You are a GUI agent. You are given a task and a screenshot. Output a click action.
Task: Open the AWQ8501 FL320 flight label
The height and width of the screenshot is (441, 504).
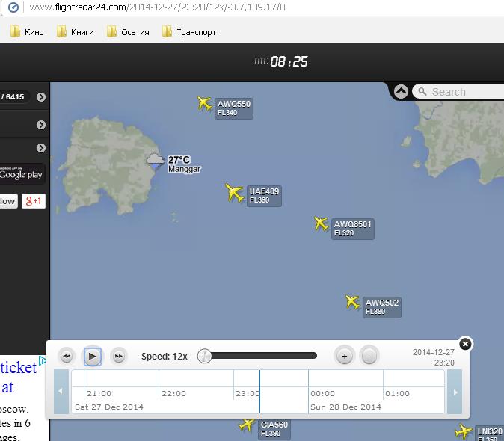point(353,229)
